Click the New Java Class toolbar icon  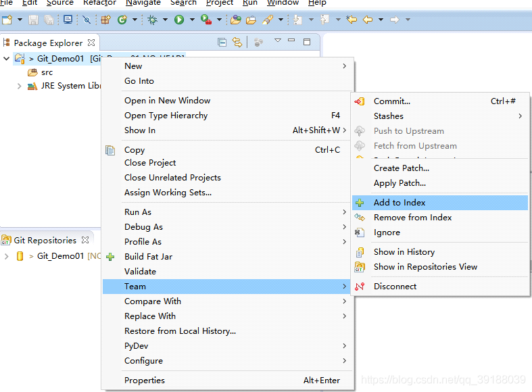pyautogui.click(x=122, y=20)
